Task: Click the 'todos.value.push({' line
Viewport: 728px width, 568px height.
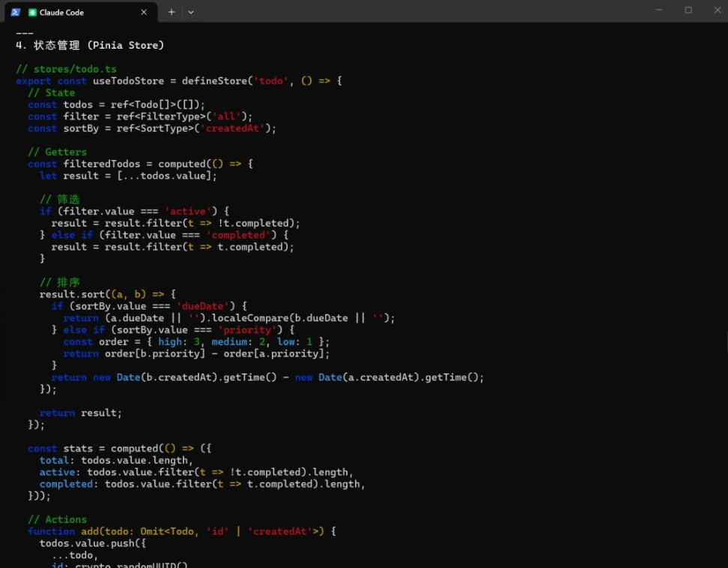Action: pos(93,543)
